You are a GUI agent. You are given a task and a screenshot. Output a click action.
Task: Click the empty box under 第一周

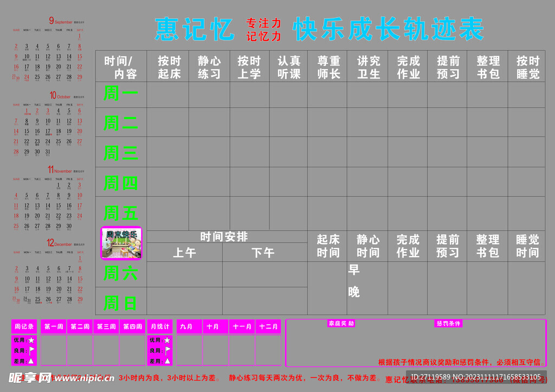pos(54,350)
